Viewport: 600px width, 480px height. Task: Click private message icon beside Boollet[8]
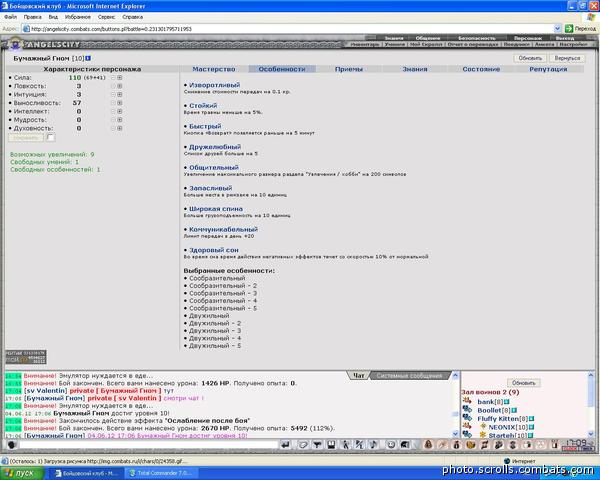tap(467, 409)
